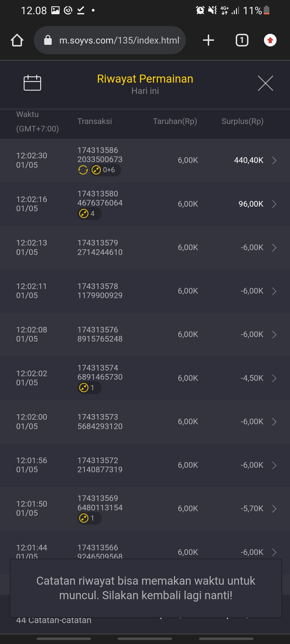290x644 pixels.
Task: Close the Riwayat Permainan panel
Action: 265,83
